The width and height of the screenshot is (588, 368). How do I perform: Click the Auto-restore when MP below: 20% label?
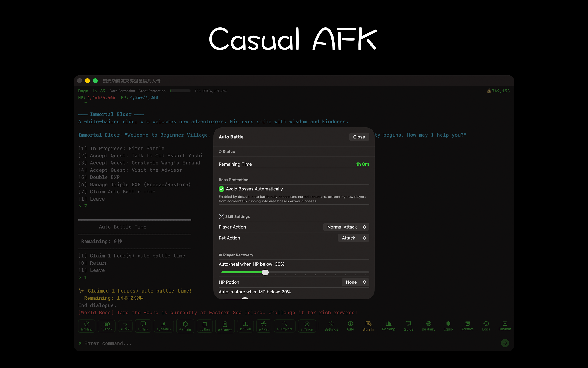255,292
